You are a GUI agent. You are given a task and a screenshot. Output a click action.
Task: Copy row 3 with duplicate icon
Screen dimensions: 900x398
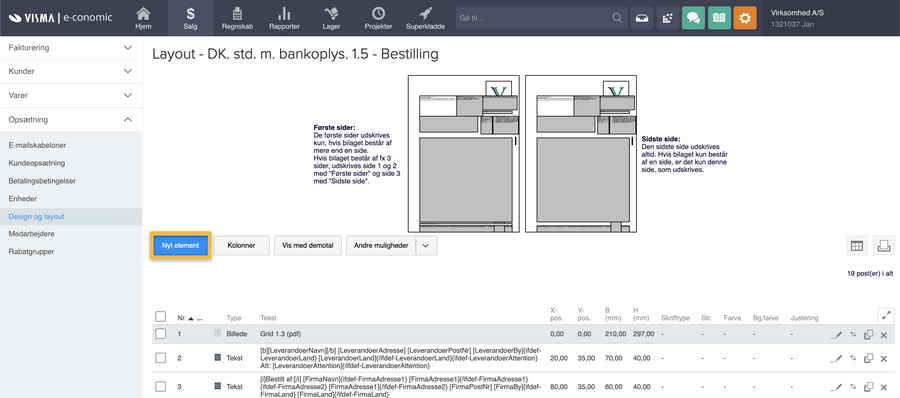click(x=868, y=386)
